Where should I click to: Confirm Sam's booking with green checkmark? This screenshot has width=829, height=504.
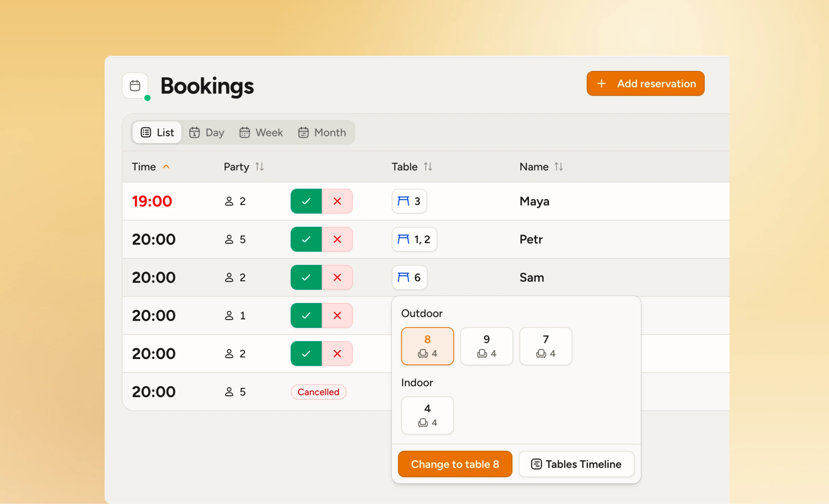[306, 277]
